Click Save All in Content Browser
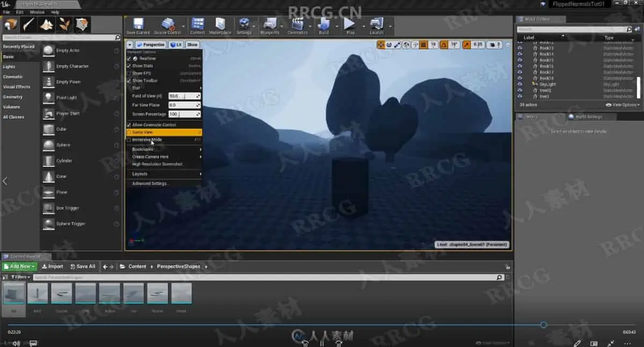The height and width of the screenshot is (347, 644). 82,267
